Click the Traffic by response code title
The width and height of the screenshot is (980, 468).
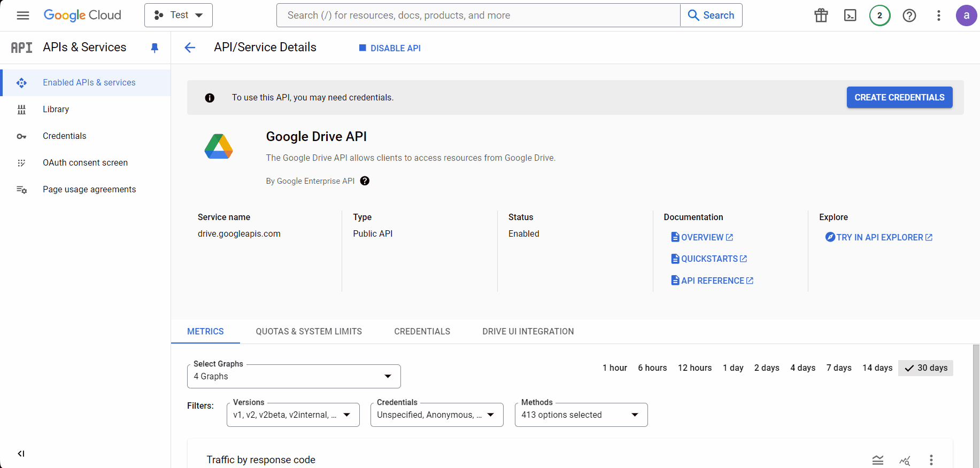pyautogui.click(x=261, y=460)
